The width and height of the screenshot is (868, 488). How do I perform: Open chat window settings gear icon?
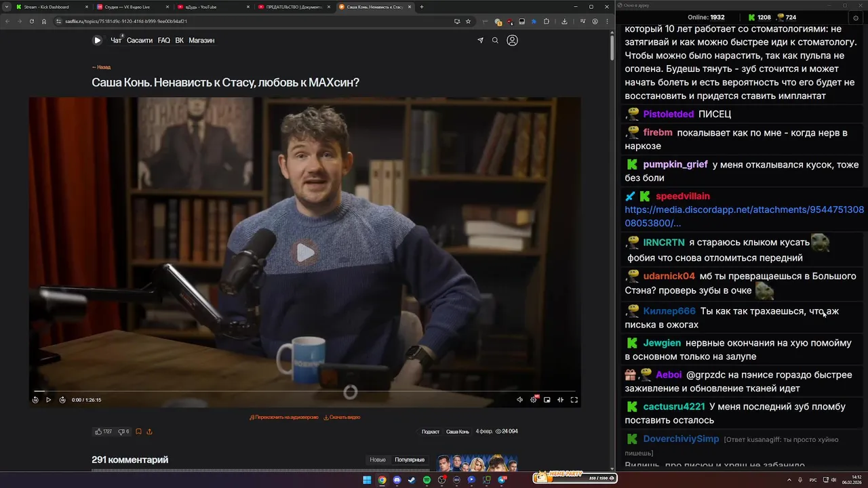[856, 18]
